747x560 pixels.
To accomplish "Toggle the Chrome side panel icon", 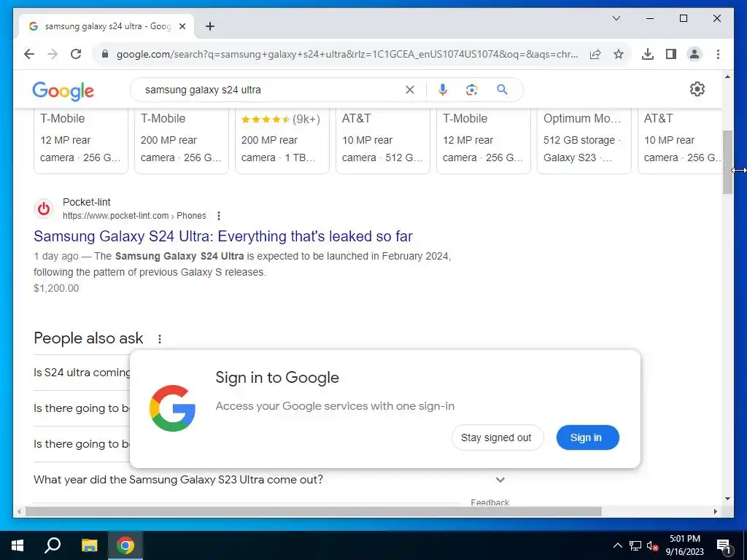I will (x=671, y=54).
